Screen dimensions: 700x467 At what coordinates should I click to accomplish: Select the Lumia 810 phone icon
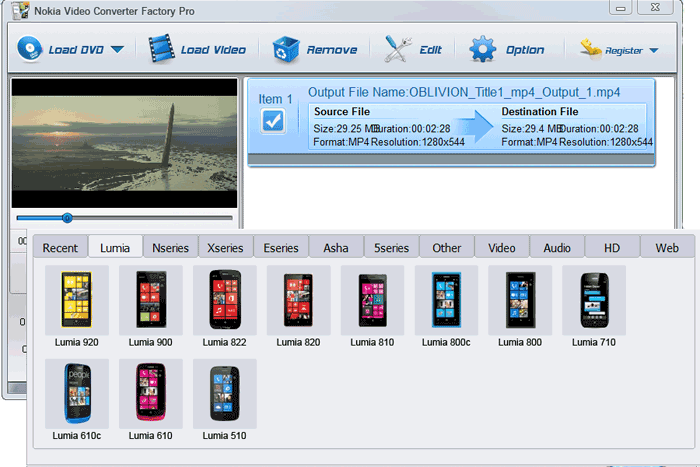point(372,300)
